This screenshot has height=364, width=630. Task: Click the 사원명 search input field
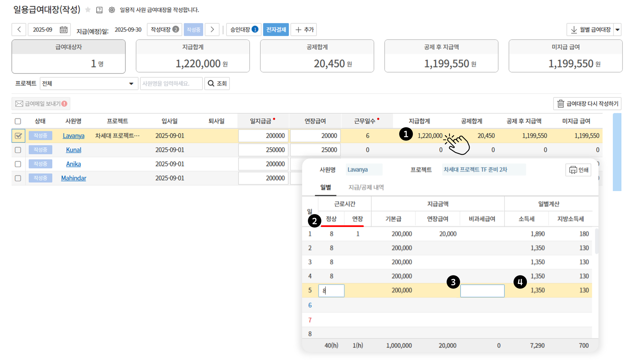point(171,84)
